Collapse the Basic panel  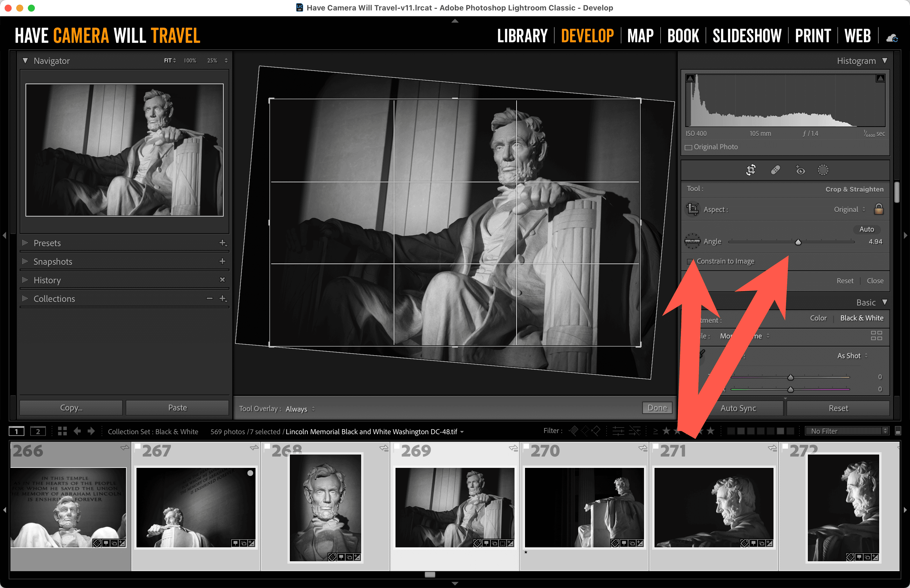(885, 302)
